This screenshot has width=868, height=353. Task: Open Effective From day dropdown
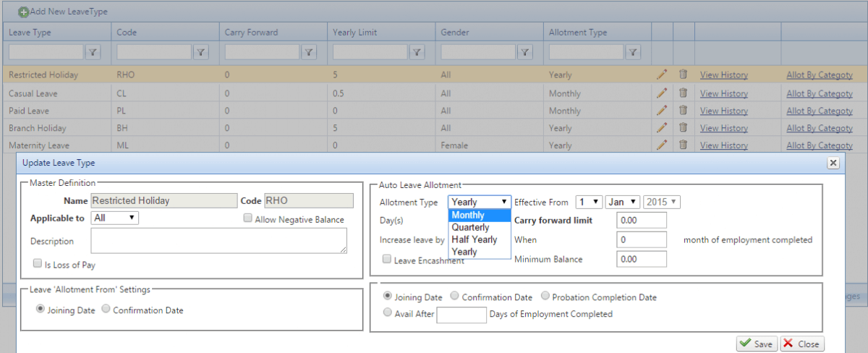pyautogui.click(x=589, y=202)
